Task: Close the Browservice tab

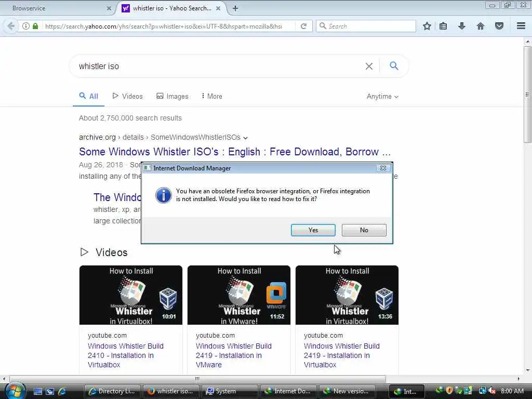Action: pyautogui.click(x=109, y=8)
